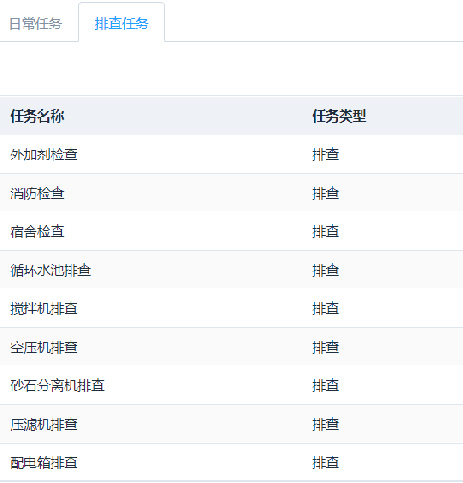Select the 排查 type in 配电箱排查 row
This screenshot has height=483, width=463.
[x=326, y=462]
